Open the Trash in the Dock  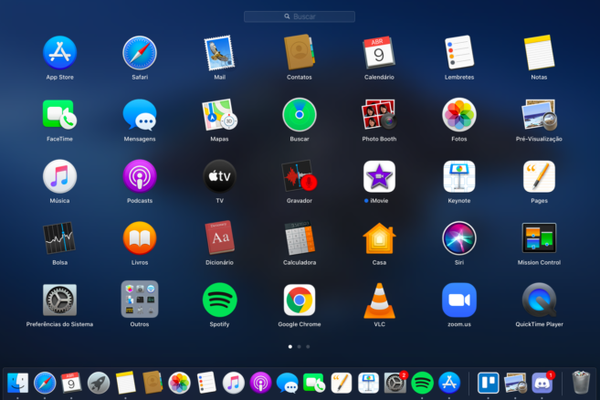pyautogui.click(x=580, y=382)
